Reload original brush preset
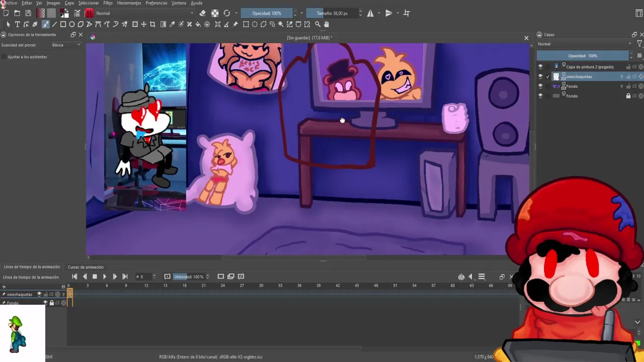This screenshot has height=362, width=644. pos(227,13)
